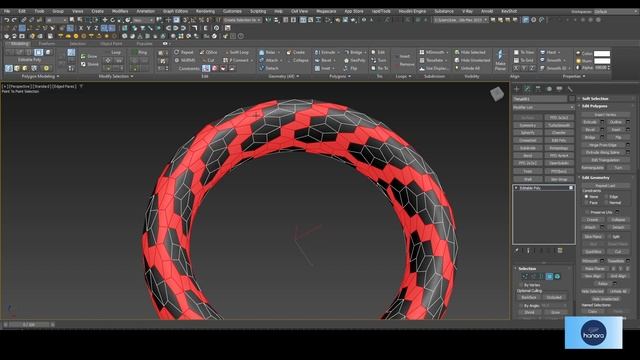The height and width of the screenshot is (360, 640).
Task: Expand the Modify Selection panel arrow
Action: click(x=132, y=76)
